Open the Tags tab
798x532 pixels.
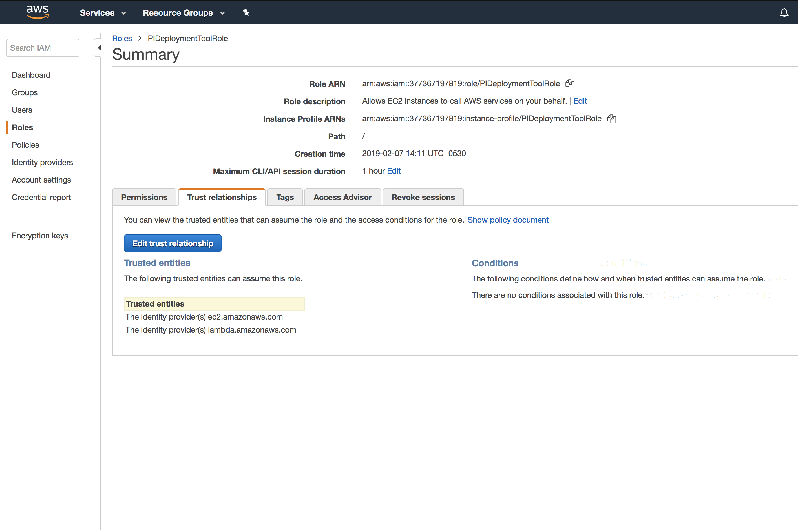click(x=285, y=197)
